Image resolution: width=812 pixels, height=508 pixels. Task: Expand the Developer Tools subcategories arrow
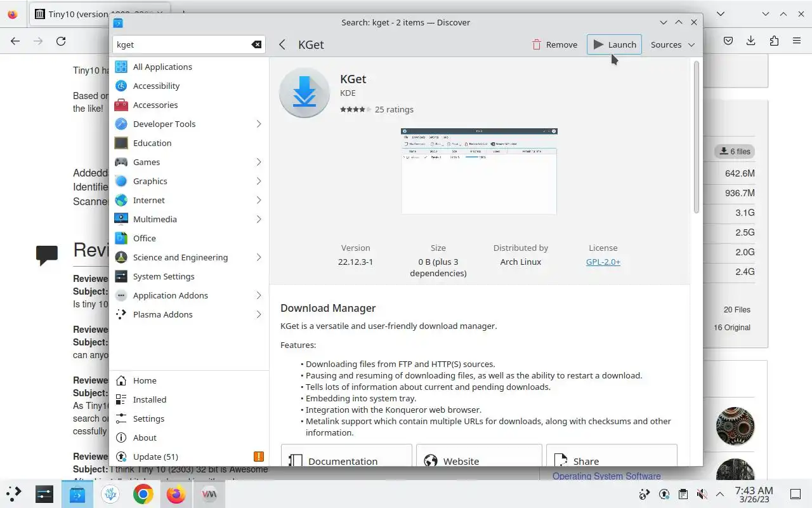pos(259,124)
